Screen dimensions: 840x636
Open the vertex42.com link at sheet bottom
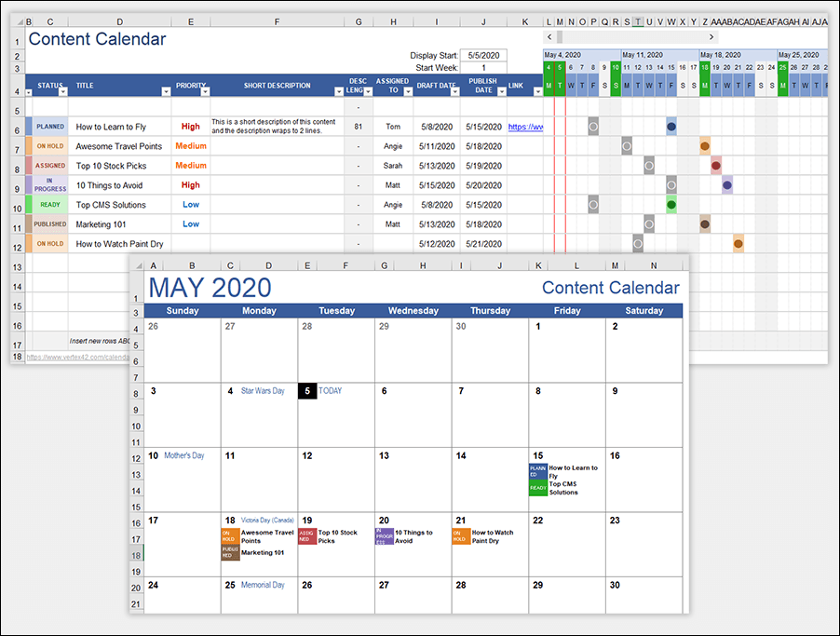coord(77,358)
